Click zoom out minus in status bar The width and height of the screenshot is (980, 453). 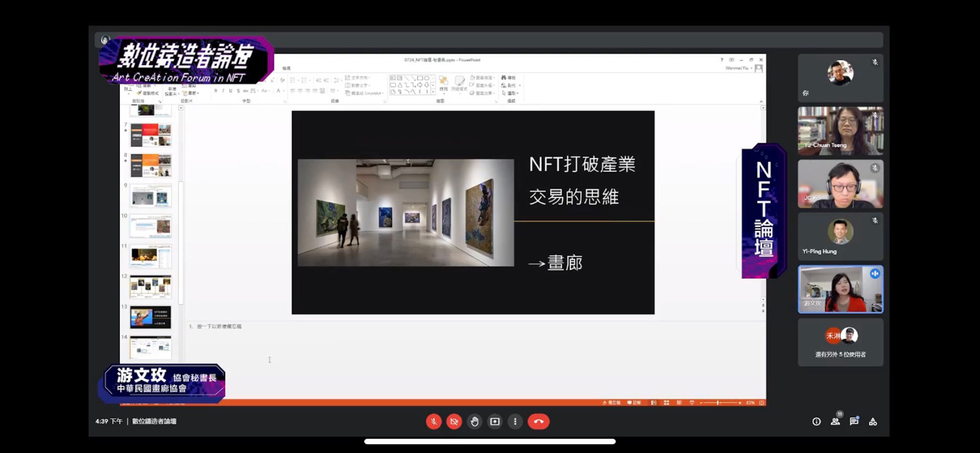tap(701, 402)
